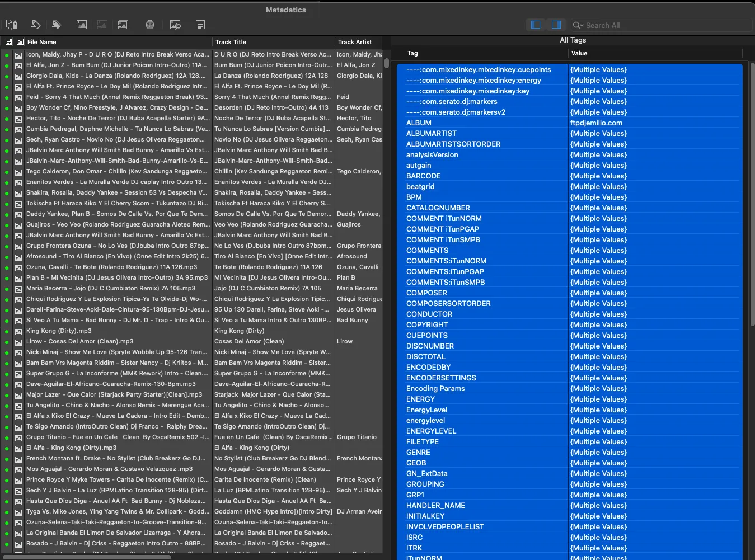Sort by the Track Title column header
The height and width of the screenshot is (560, 755).
pos(273,42)
